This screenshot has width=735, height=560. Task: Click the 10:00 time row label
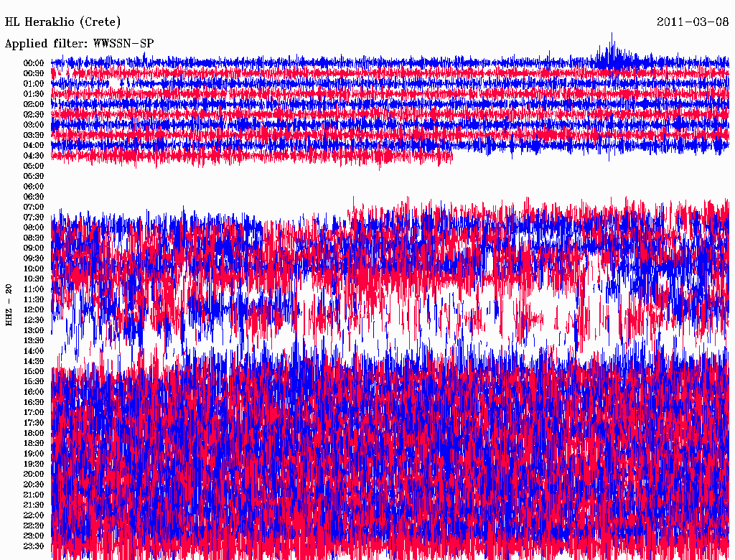(x=34, y=269)
